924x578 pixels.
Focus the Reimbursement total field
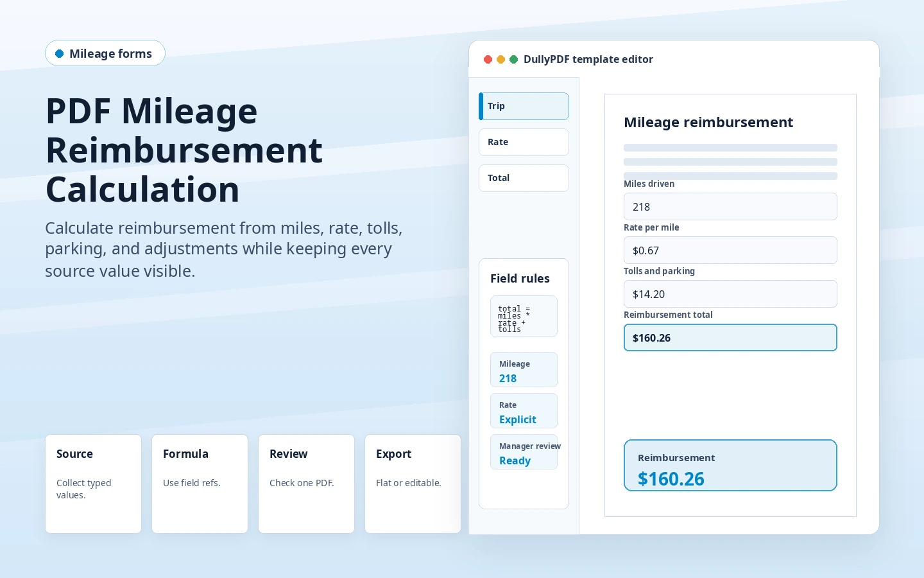pyautogui.click(x=730, y=338)
